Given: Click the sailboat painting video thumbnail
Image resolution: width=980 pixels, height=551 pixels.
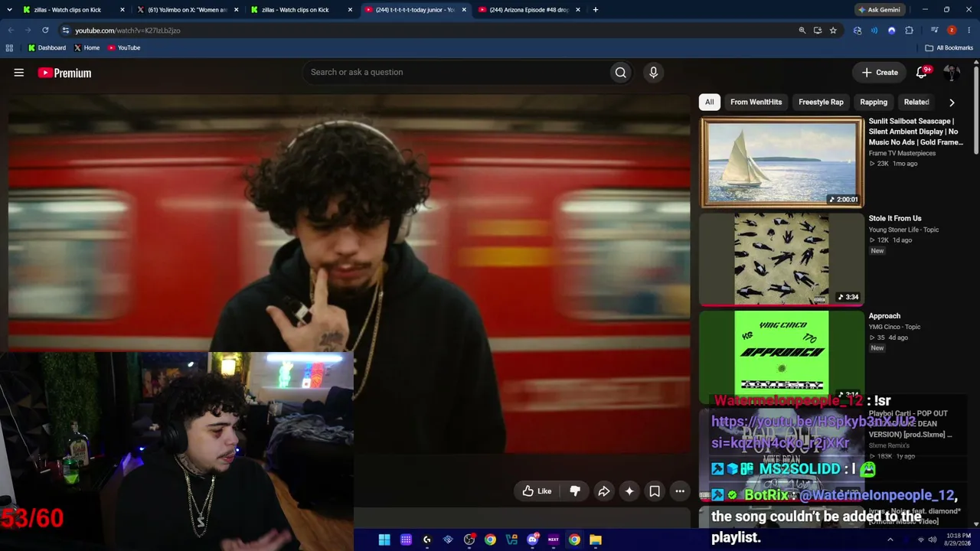Looking at the screenshot, I should [x=782, y=162].
